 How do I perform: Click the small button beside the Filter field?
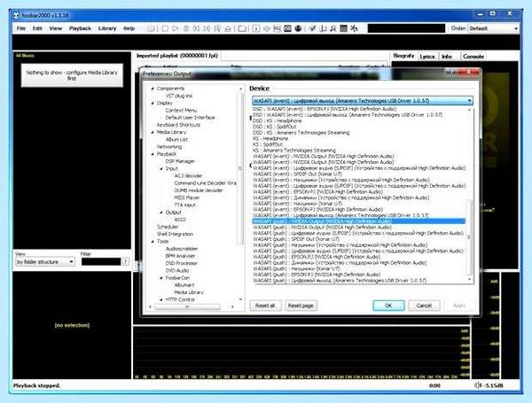[126, 261]
